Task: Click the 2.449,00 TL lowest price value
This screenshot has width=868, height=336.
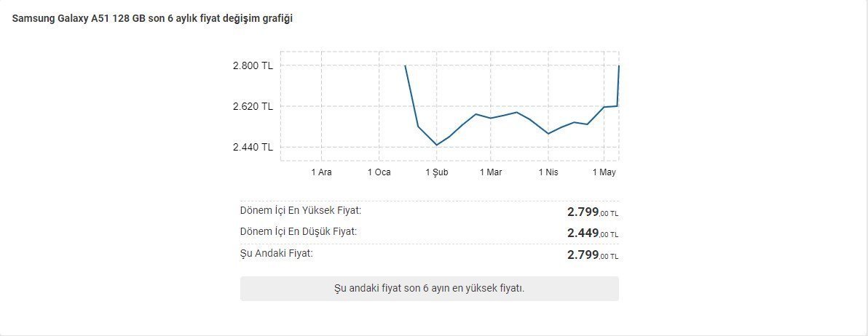Action: [592, 233]
